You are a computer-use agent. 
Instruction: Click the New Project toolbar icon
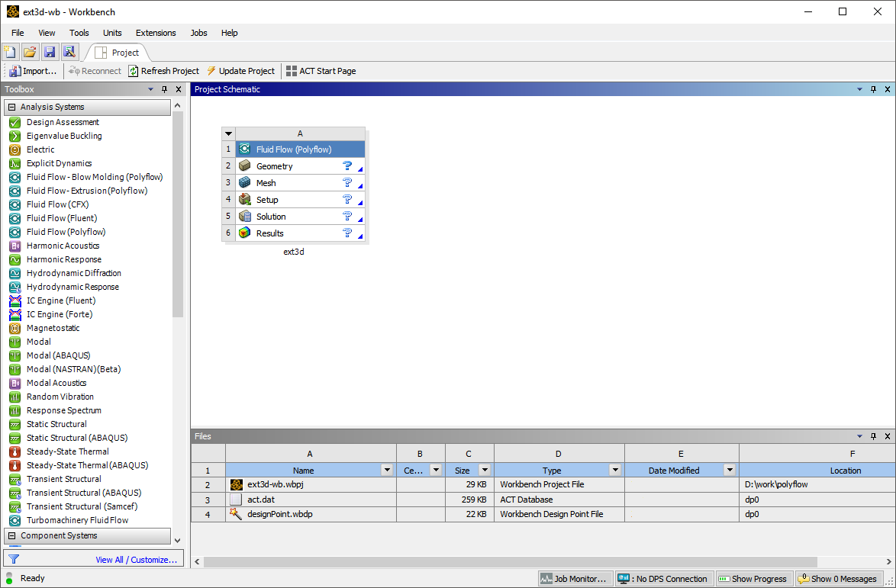pos(10,53)
